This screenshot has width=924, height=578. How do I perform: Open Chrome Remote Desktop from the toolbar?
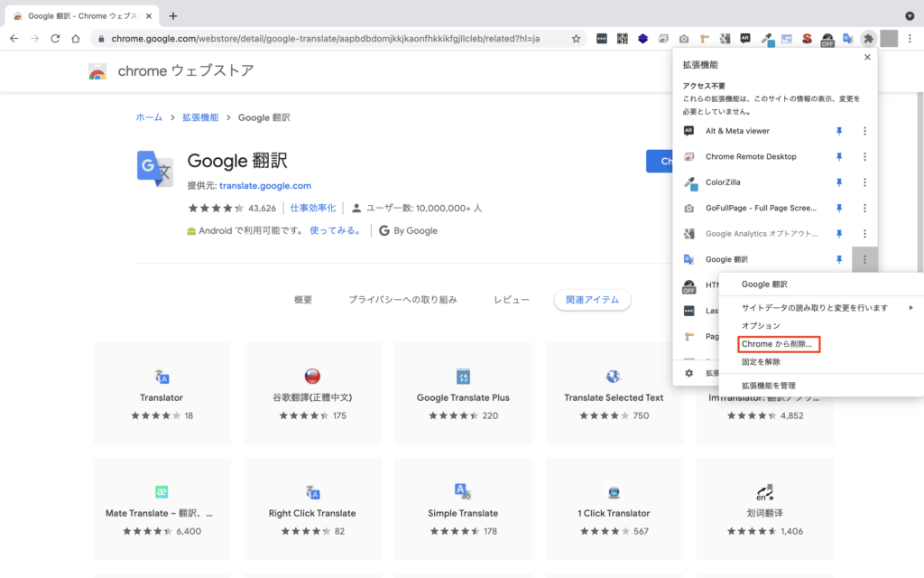(x=663, y=39)
